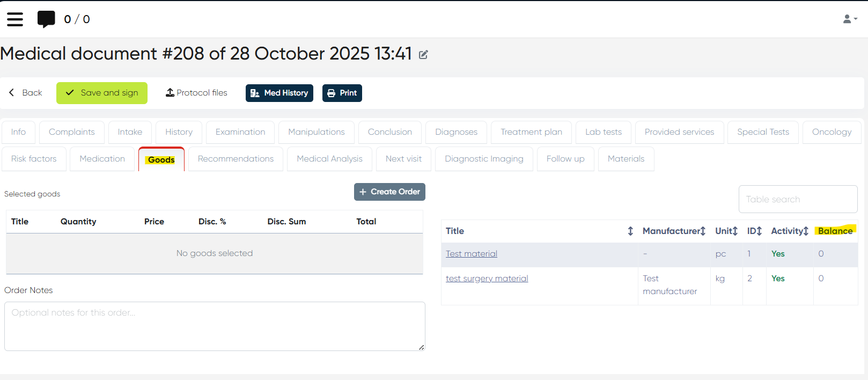The height and width of the screenshot is (380, 868).
Task: Click the chat messages bubble icon
Action: coord(46,19)
